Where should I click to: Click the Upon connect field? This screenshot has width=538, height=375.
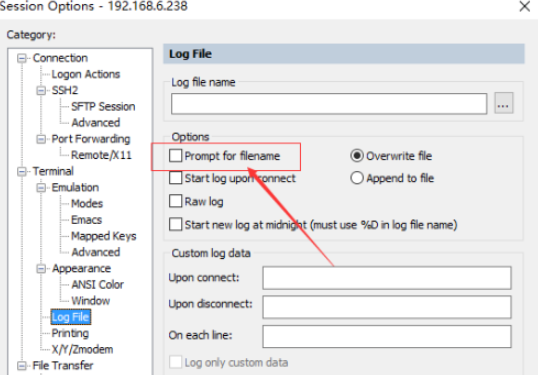387,278
